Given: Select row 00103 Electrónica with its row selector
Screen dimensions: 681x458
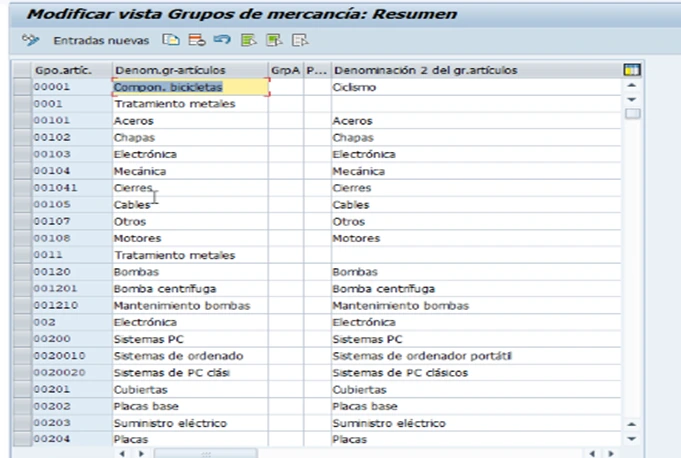Looking at the screenshot, I should point(22,154).
